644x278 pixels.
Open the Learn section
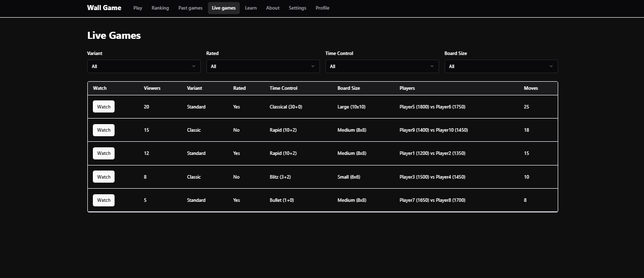pos(251,8)
